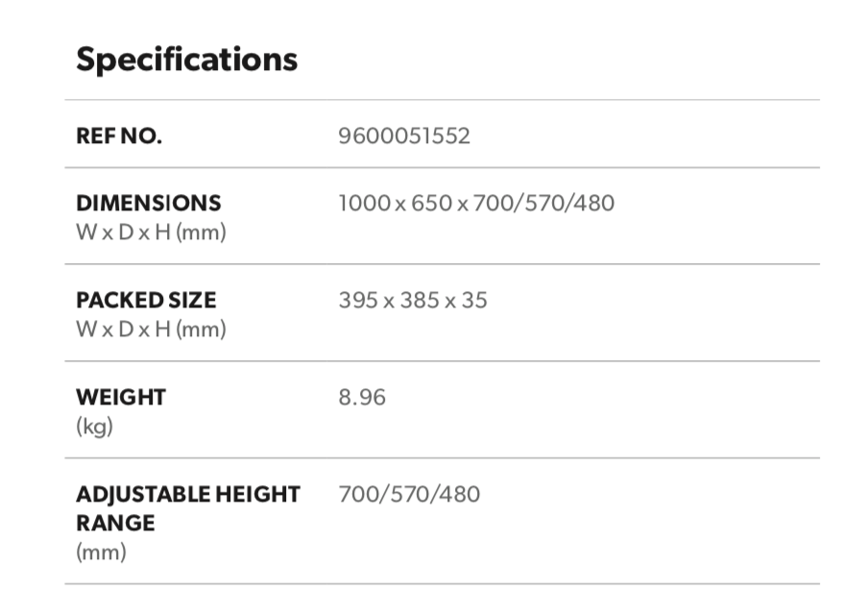868x615 pixels.
Task: Click the (mm) unit under RANGE
Action: (101, 553)
